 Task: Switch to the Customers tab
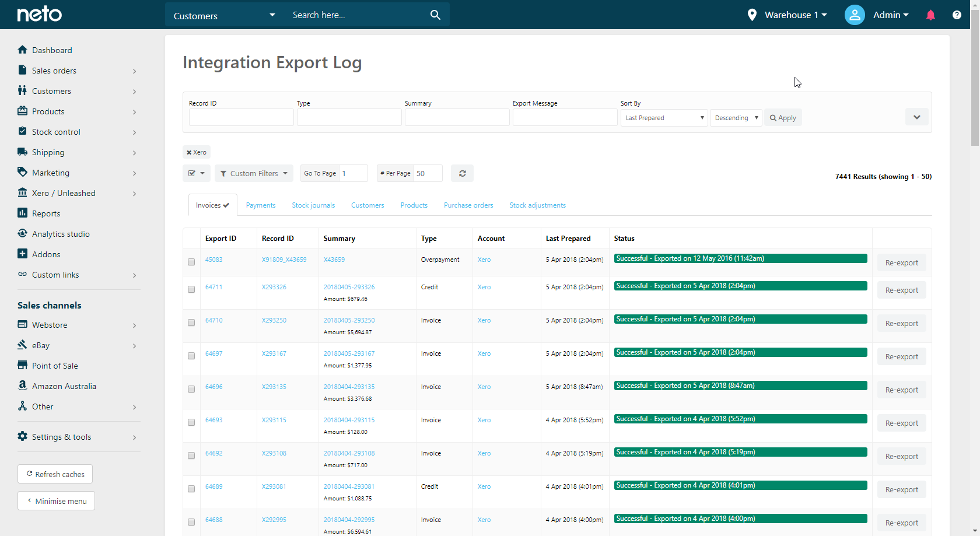coord(367,205)
